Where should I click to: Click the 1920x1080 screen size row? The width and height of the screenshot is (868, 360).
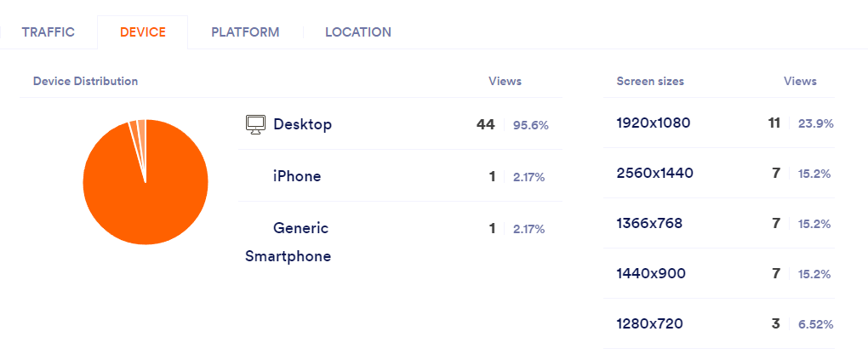point(654,123)
